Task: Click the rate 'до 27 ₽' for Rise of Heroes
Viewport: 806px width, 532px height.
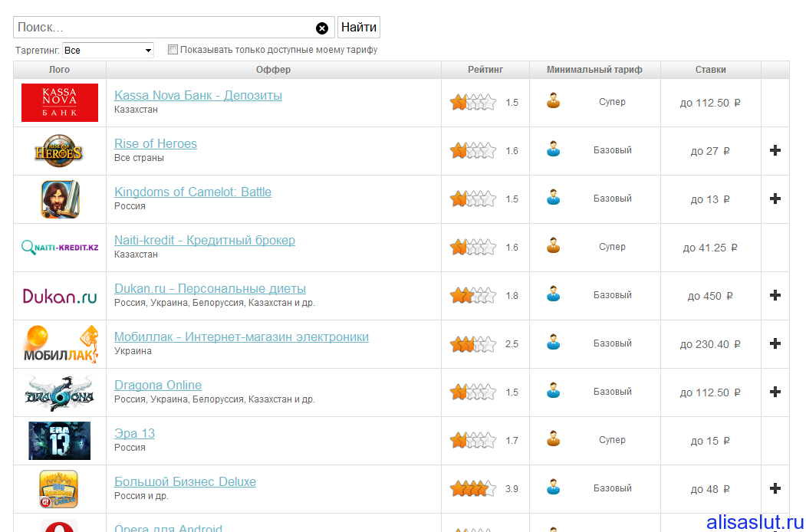Action: (x=710, y=151)
